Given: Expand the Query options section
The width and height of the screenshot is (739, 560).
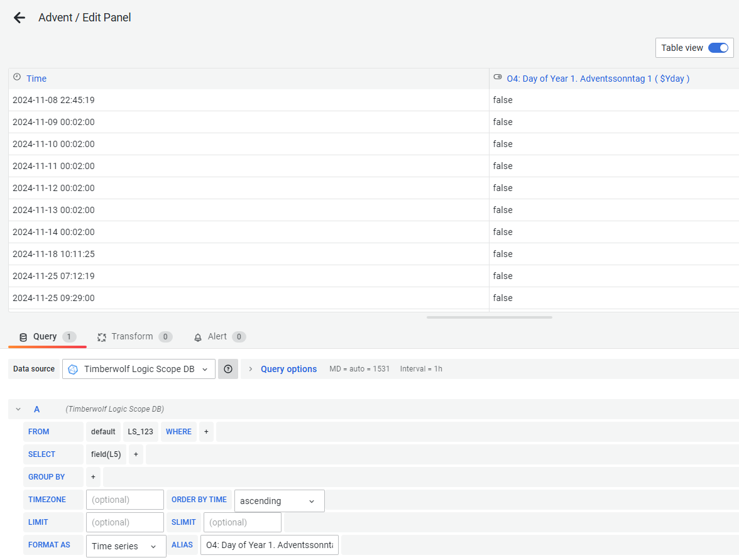Looking at the screenshot, I should click(x=251, y=369).
